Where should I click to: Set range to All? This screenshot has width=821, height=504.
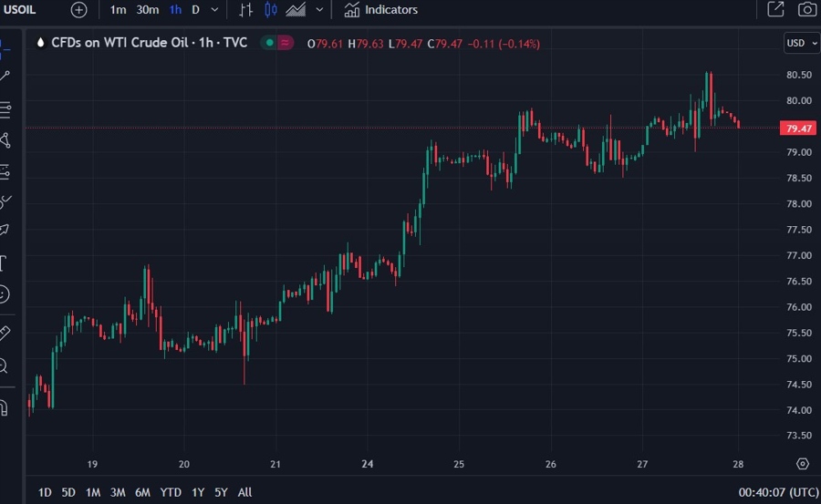(x=244, y=492)
